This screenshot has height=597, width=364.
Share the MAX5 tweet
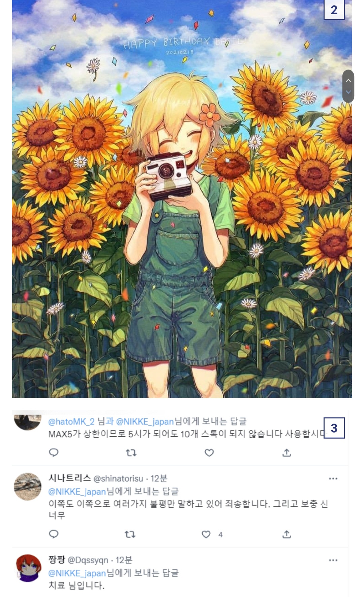tap(286, 453)
